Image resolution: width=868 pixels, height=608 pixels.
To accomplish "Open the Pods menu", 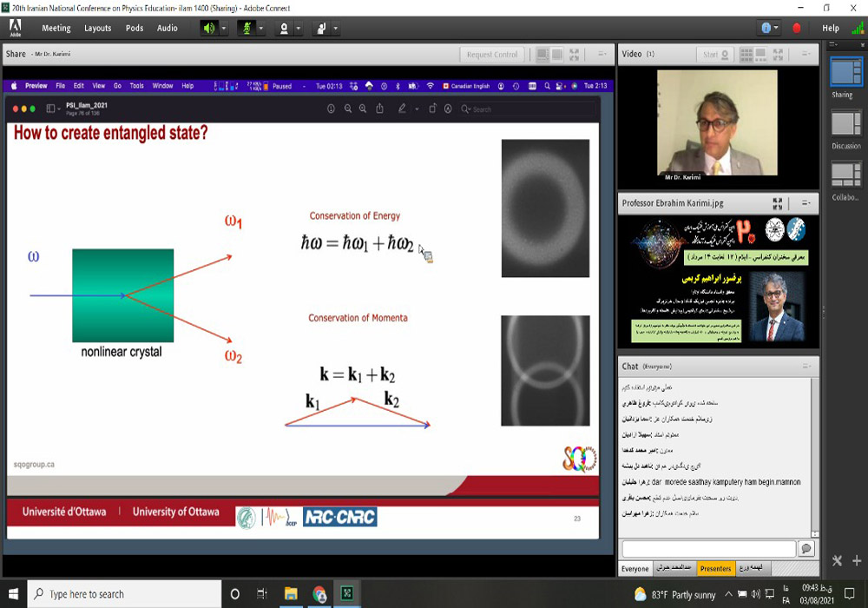I will 135,28.
